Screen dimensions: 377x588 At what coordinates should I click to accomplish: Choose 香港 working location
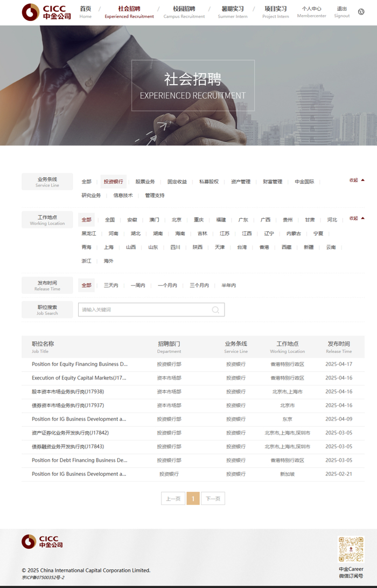click(264, 247)
